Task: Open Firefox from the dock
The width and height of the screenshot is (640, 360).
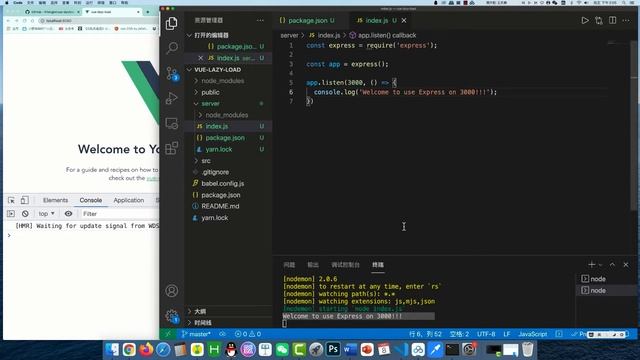Action: click(146, 349)
